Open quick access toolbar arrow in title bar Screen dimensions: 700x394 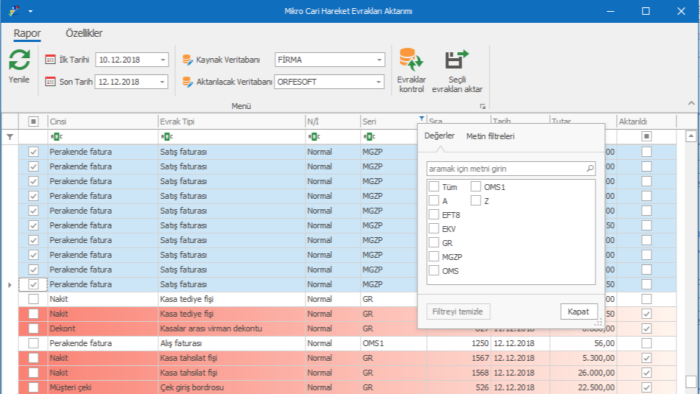point(30,11)
